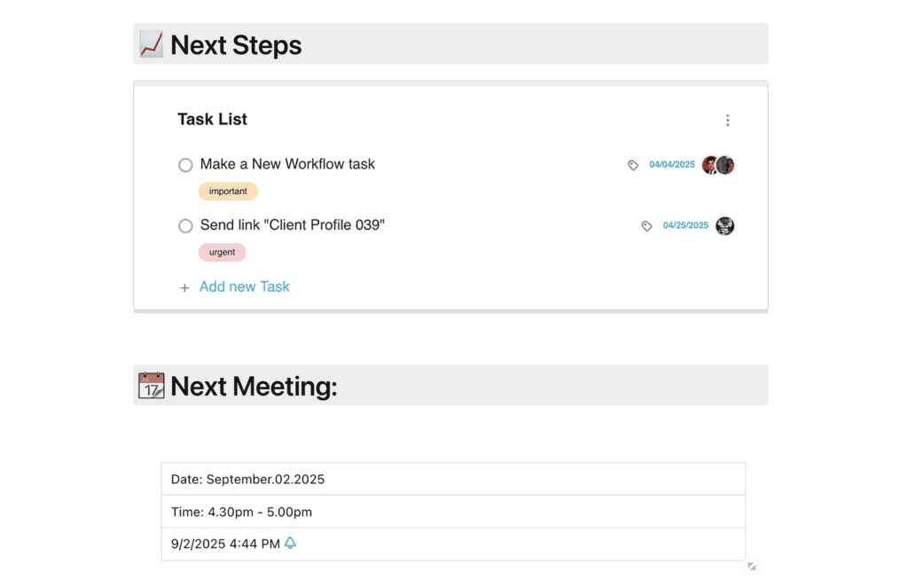Click the plus icon before Add new Task
The width and height of the screenshot is (908, 588).
(x=184, y=288)
